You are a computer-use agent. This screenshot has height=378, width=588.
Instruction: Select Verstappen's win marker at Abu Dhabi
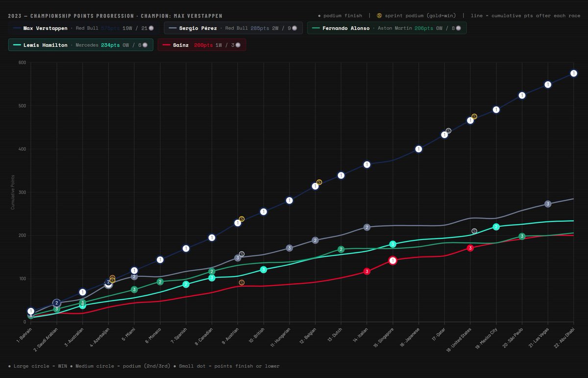[x=574, y=73]
